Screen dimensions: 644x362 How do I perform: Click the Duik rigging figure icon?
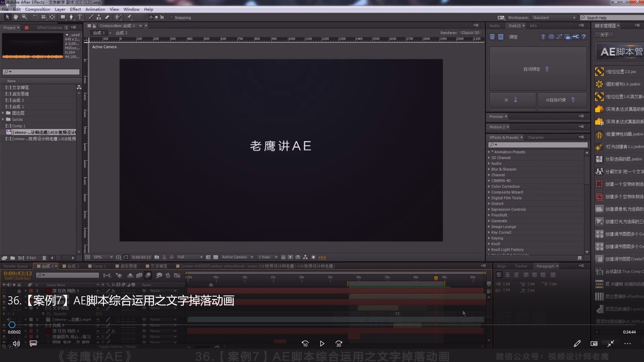click(x=543, y=37)
